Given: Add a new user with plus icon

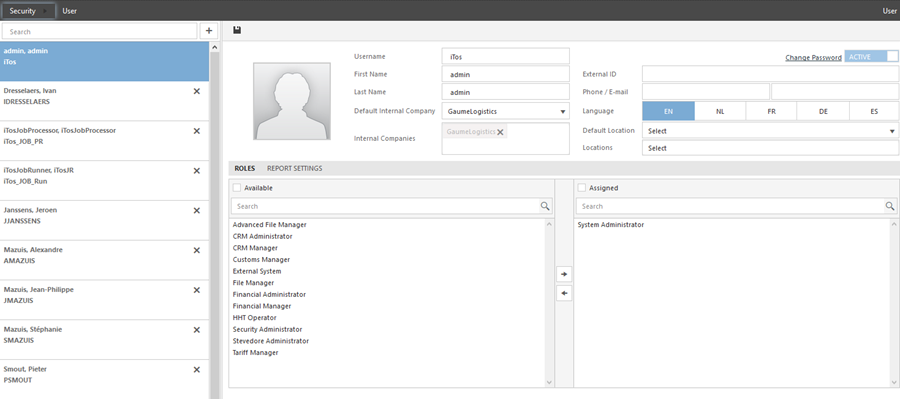Looking at the screenshot, I should 208,31.
